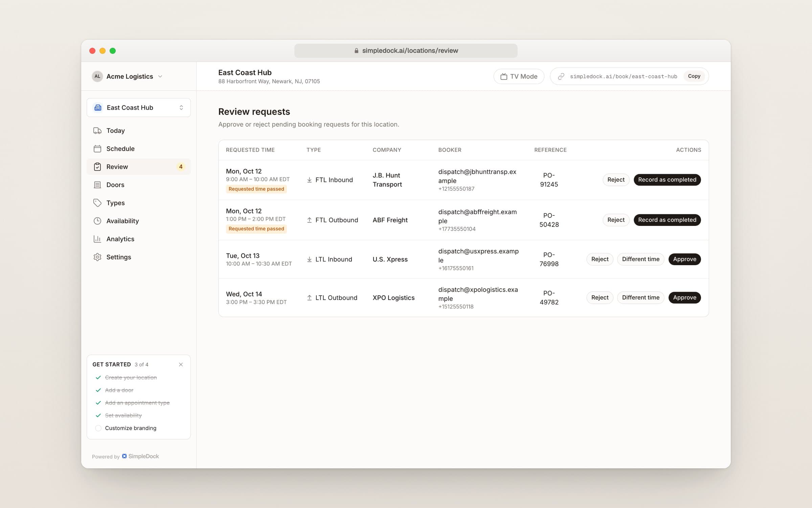
Task: Click dispatch@xpologistics.example booker email
Action: (478, 294)
